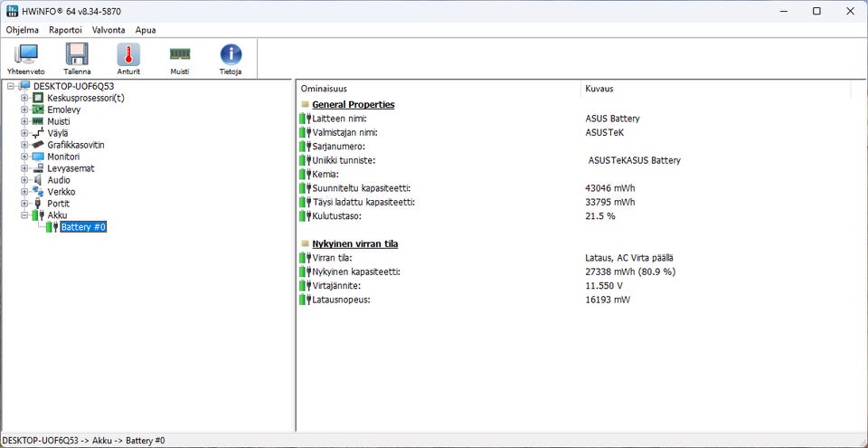Click the General Properties section heading
The image size is (868, 448).
354,104
